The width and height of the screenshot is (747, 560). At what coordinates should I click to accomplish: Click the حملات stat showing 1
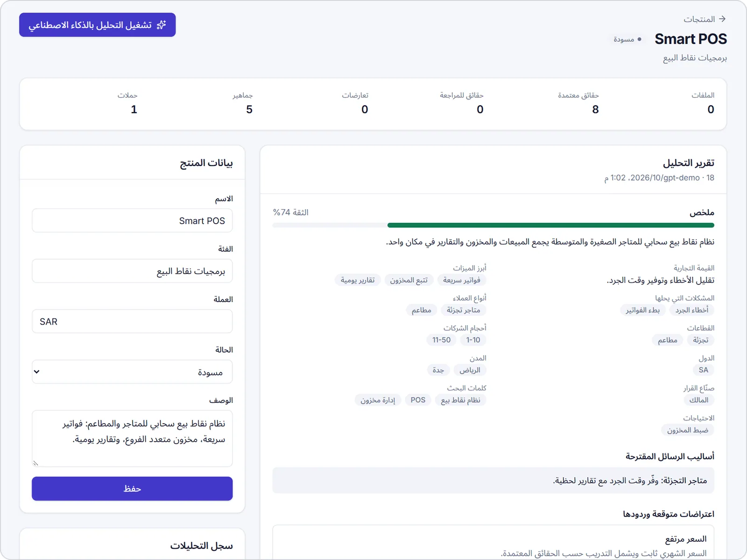(x=127, y=103)
